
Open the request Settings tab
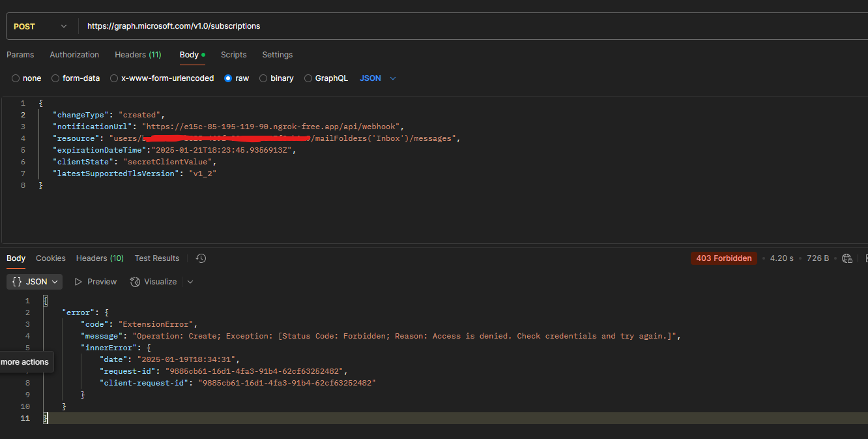coord(278,55)
